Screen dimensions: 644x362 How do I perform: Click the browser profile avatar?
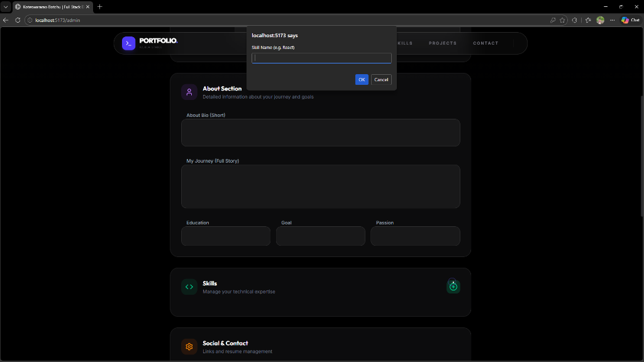point(601,20)
